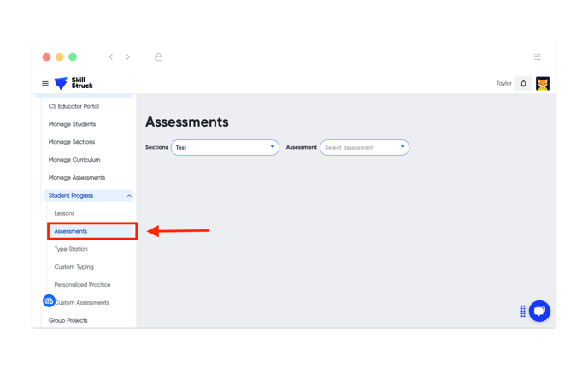This screenshot has width=588, height=368.
Task: Open Type Station progress
Action: click(71, 249)
